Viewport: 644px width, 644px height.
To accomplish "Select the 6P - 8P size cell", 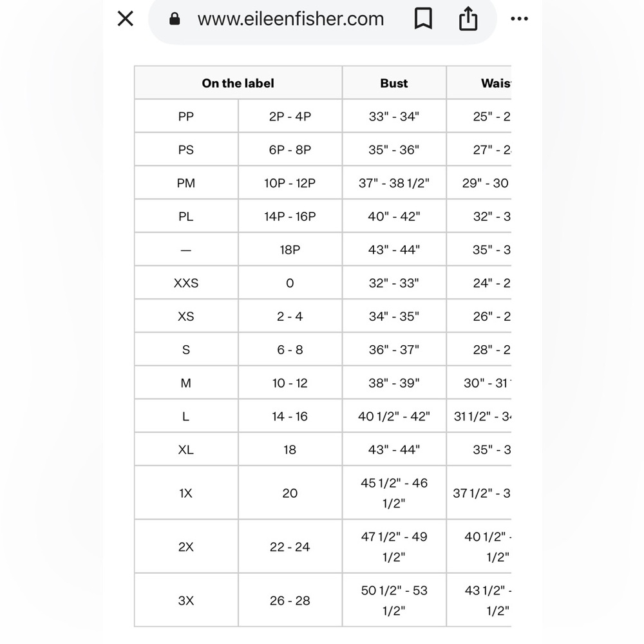I will point(290,150).
